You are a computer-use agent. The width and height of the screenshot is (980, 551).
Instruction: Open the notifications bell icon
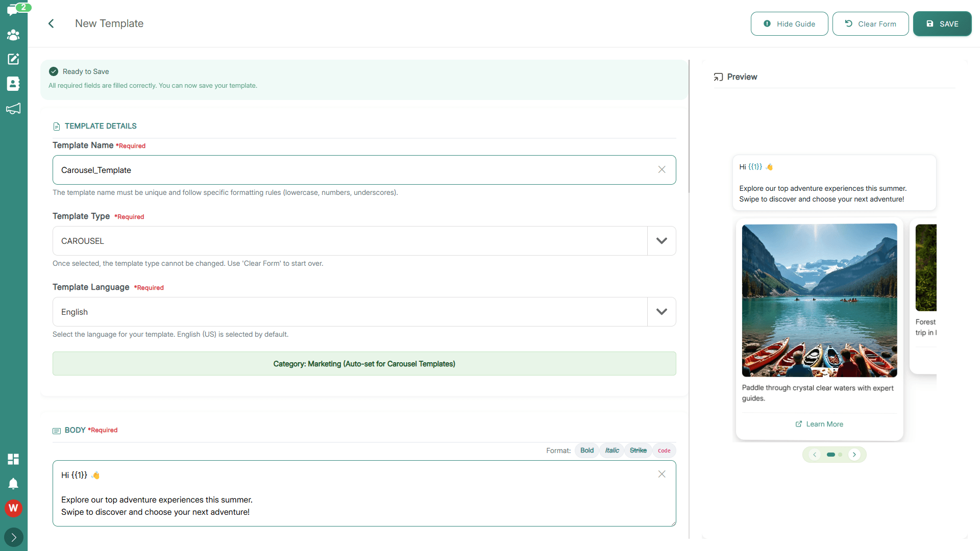tap(13, 484)
